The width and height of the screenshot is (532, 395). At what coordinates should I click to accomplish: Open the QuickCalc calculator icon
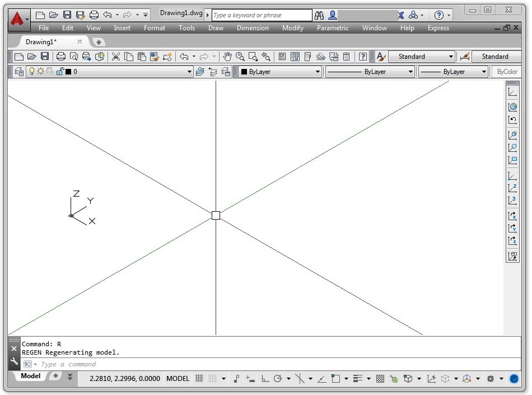point(347,57)
